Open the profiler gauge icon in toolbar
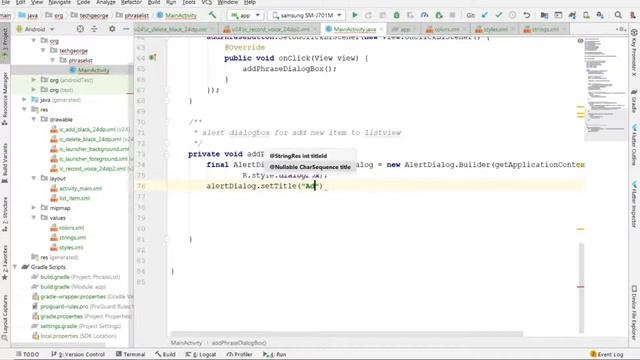640x360 pixels. (x=424, y=15)
